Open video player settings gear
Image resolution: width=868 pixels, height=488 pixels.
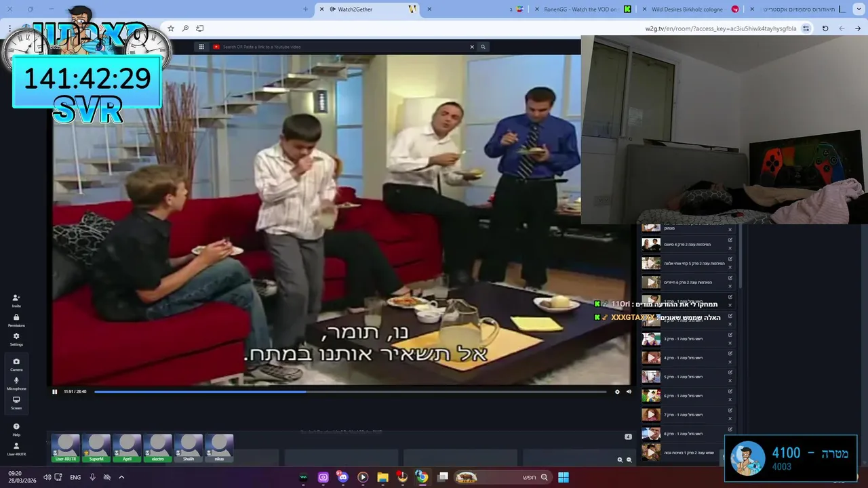(617, 392)
